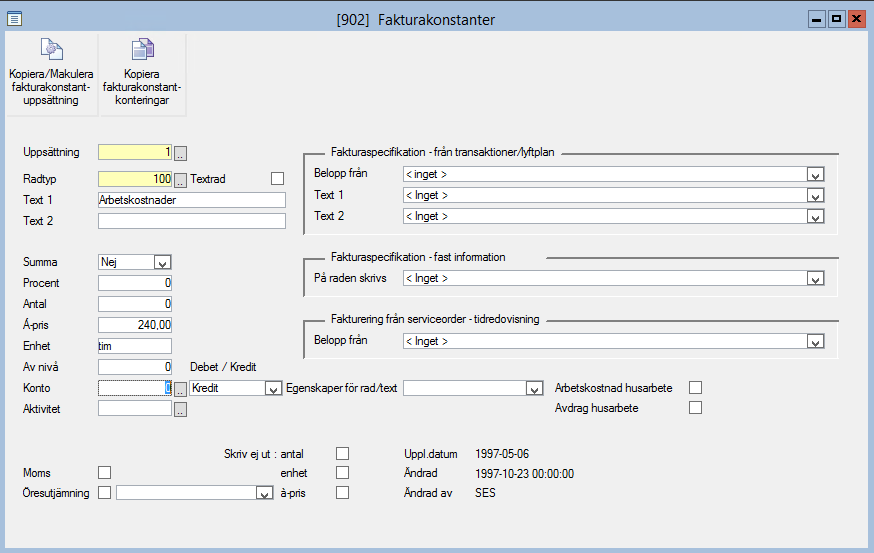The width and height of the screenshot is (874, 553).
Task: Click the Á-pris field showing 240,00
Action: point(135,325)
